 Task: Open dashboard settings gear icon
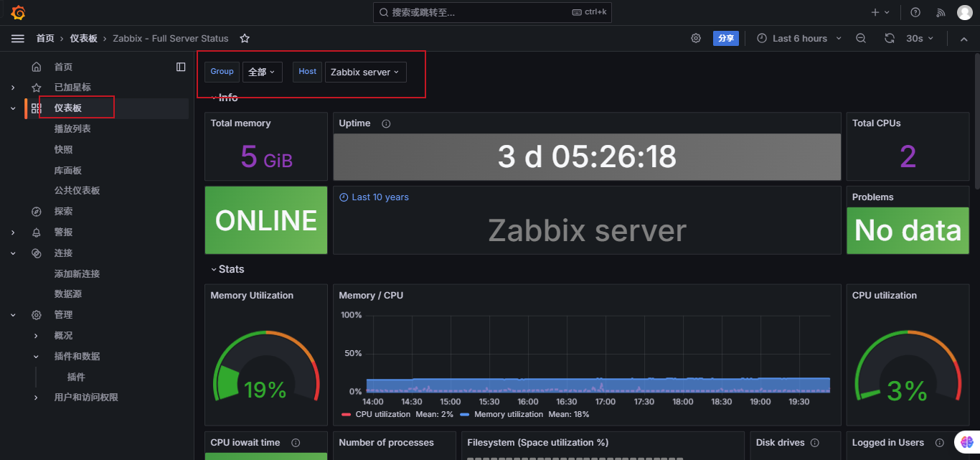click(x=696, y=39)
